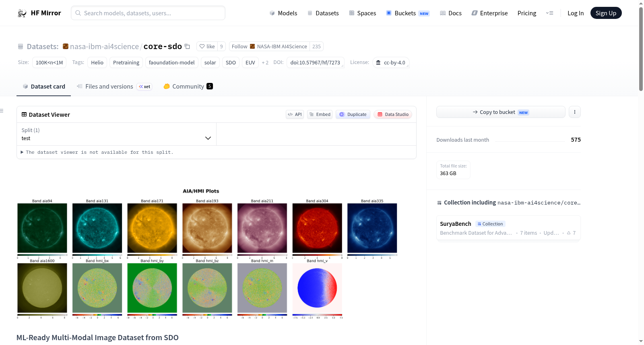Click the Sign Up button
644x345 pixels.
(x=606, y=13)
